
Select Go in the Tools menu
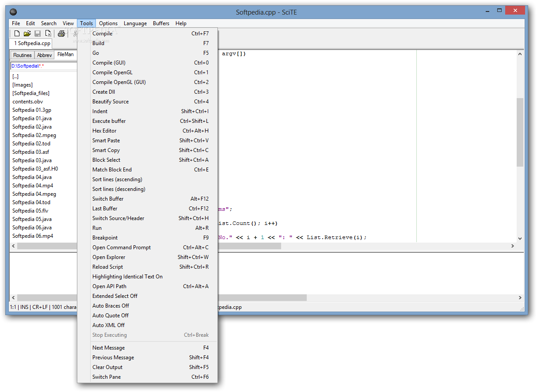tap(148, 53)
